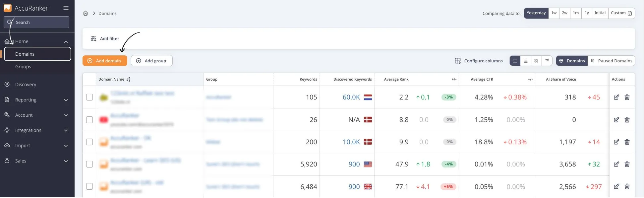The height and width of the screenshot is (198, 644).
Task: Tick checkbox for the 200 keywords row
Action: click(89, 142)
